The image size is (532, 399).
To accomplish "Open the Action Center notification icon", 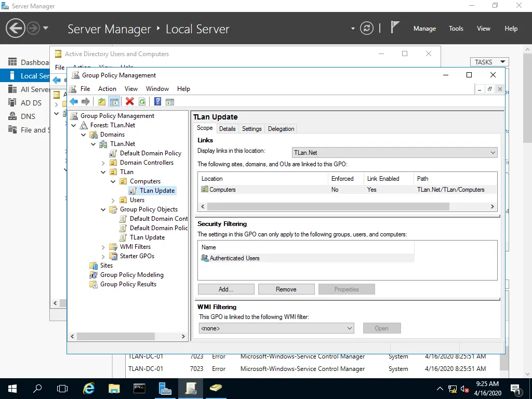I will (515, 389).
